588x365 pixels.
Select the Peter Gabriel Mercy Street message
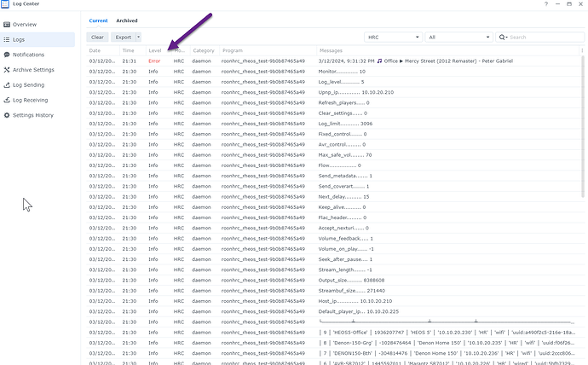pyautogui.click(x=416, y=61)
